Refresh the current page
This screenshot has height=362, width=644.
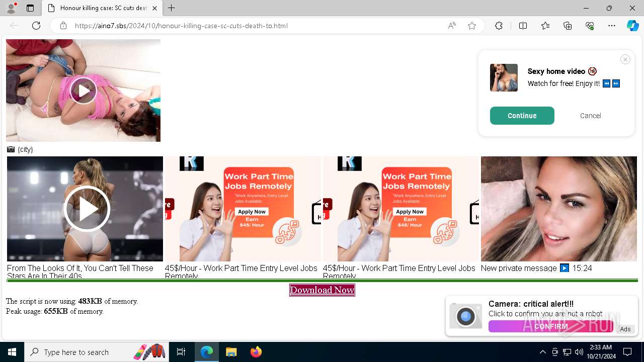click(x=36, y=26)
